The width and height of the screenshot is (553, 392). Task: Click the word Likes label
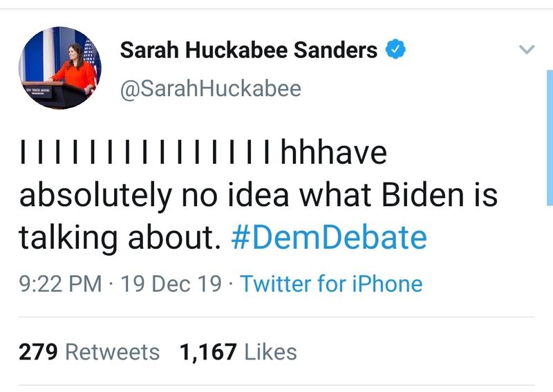pos(270,352)
